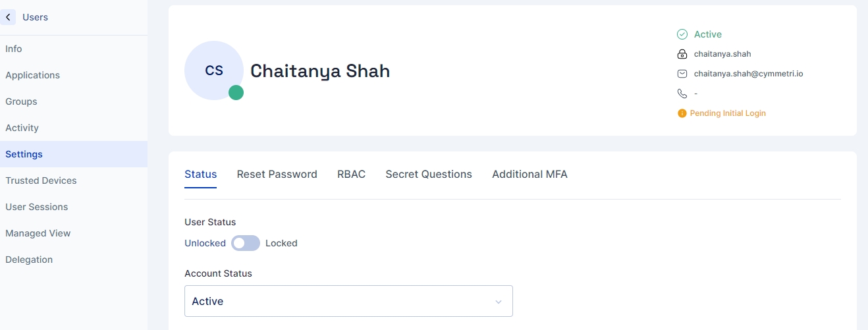Click the Active checkmark icon
This screenshot has height=330, width=868.
682,34
